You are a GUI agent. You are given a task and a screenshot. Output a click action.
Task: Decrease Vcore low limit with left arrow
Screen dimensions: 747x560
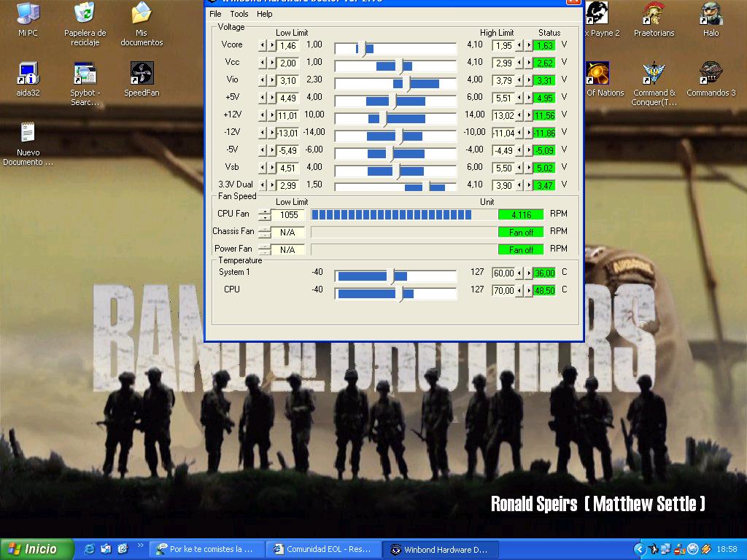tap(263, 46)
